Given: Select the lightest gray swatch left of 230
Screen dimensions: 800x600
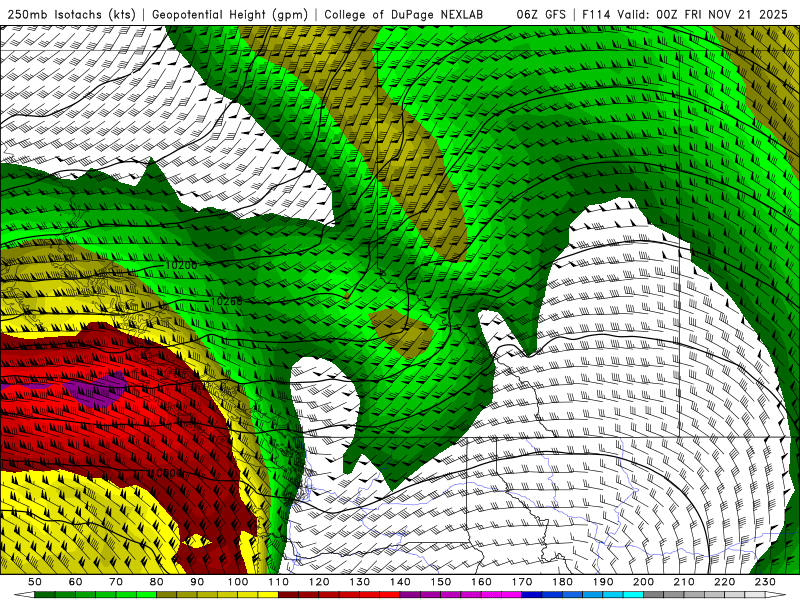Looking at the screenshot, I should click(x=755, y=595).
